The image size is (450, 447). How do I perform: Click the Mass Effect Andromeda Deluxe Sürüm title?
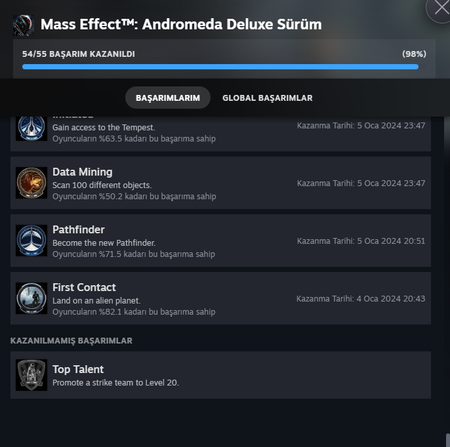pyautogui.click(x=181, y=24)
